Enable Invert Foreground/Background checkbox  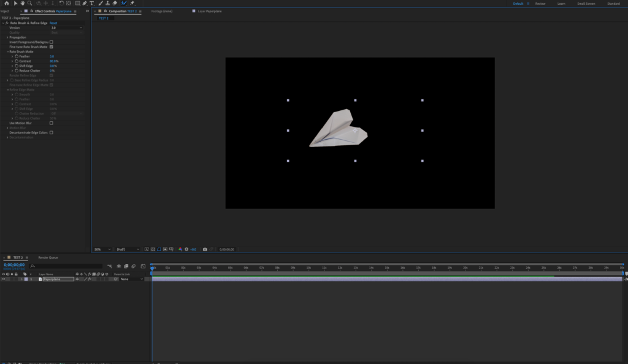tap(52, 42)
